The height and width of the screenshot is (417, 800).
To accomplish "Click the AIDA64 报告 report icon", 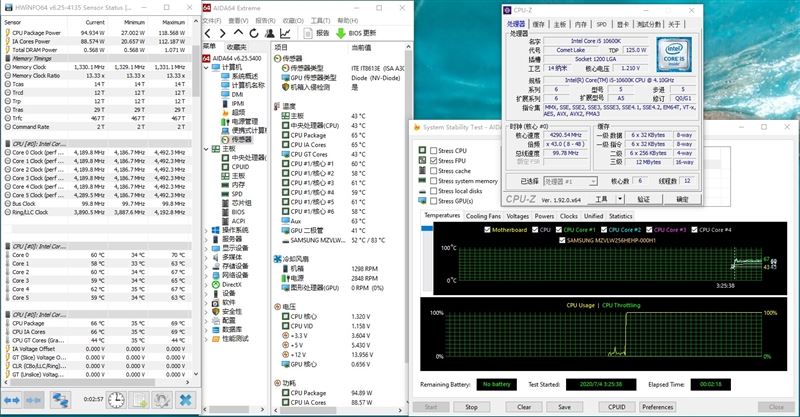I will (x=308, y=33).
